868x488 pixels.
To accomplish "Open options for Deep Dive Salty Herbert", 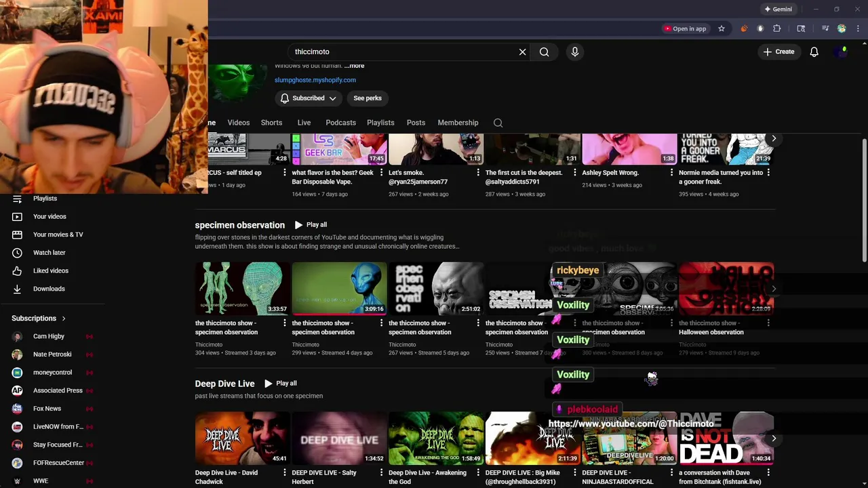I will click(x=381, y=473).
